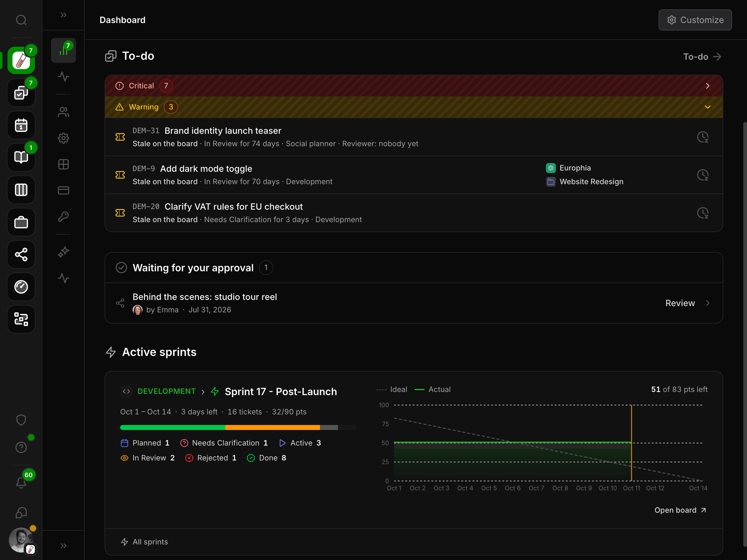747x560 pixels.
Task: Click the shield icon in the left rail
Action: click(x=21, y=420)
